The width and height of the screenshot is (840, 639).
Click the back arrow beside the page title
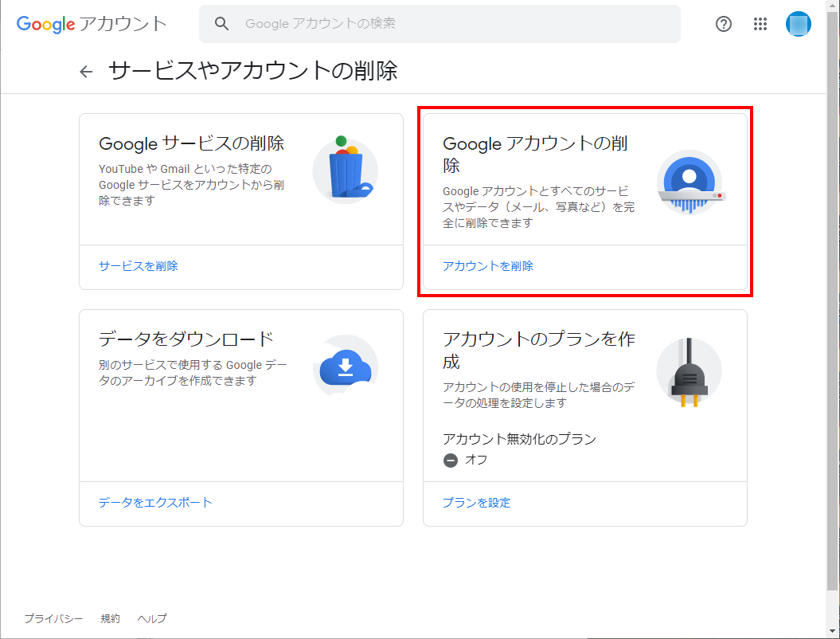click(86, 71)
